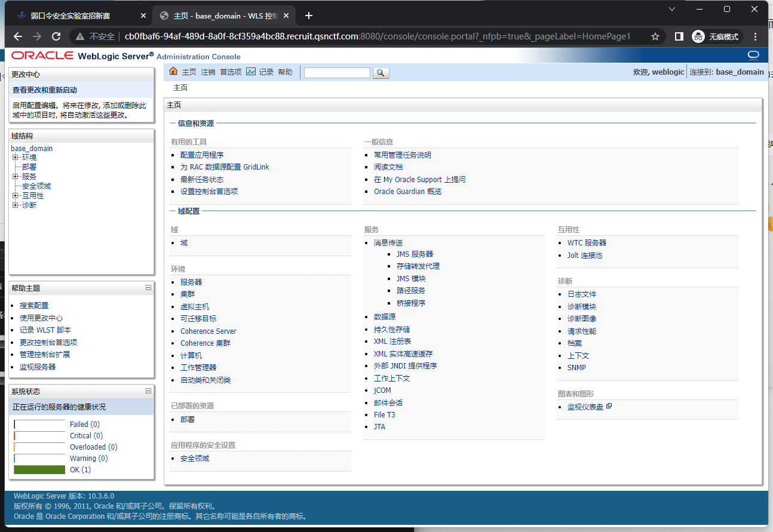Image resolution: width=773 pixels, height=532 pixels.
Task: Collapse the 帮助主题 panel
Action: tap(149, 288)
